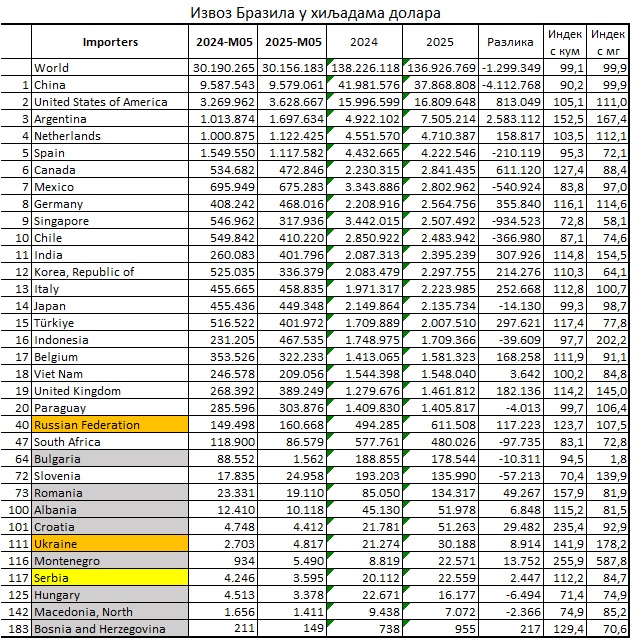Click Bulgaria's 2025-M05 value 1.562

[x=292, y=459]
